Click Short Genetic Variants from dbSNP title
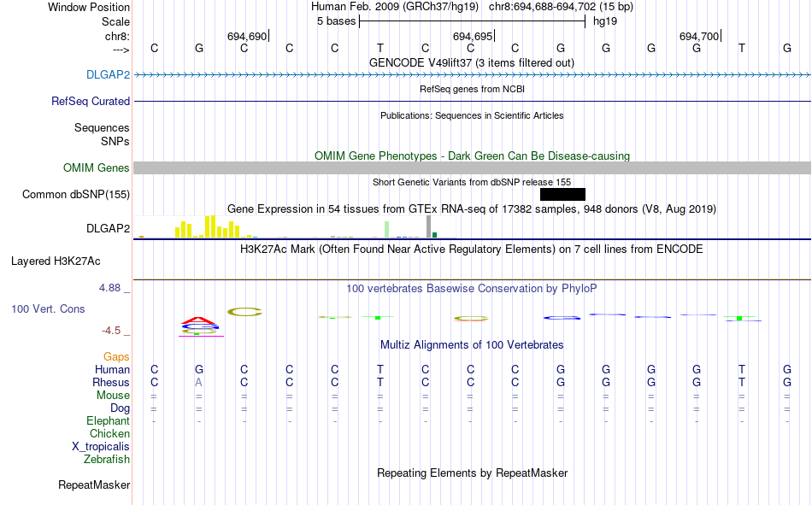812x505 pixels. tap(472, 182)
